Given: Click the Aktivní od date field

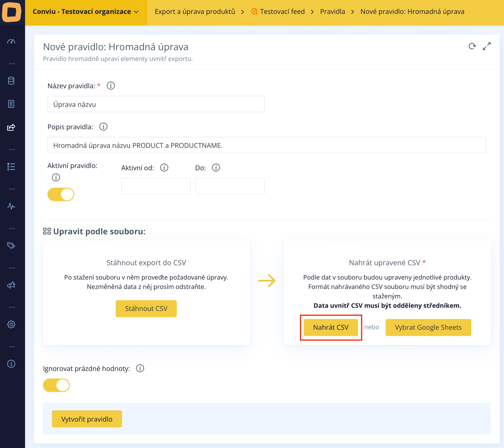Looking at the screenshot, I should coord(156,186).
